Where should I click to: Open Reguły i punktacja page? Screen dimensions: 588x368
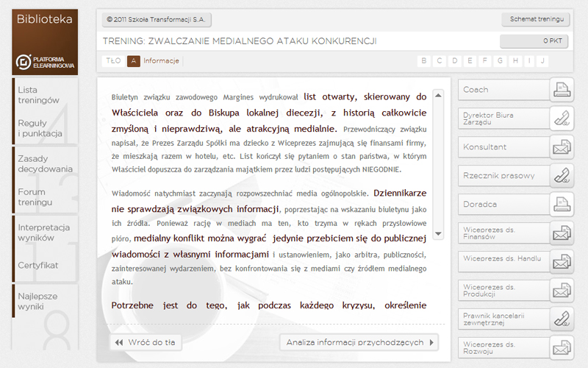[40, 128]
